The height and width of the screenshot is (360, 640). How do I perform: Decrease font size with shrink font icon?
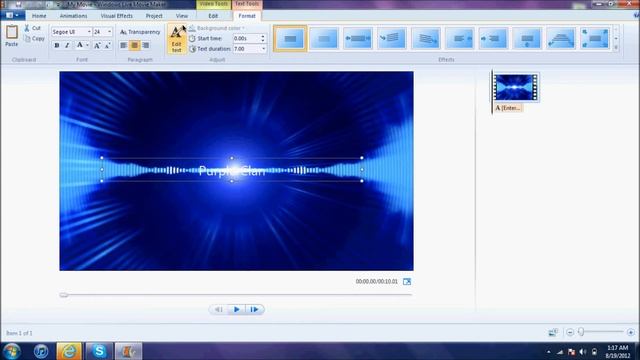pos(107,45)
